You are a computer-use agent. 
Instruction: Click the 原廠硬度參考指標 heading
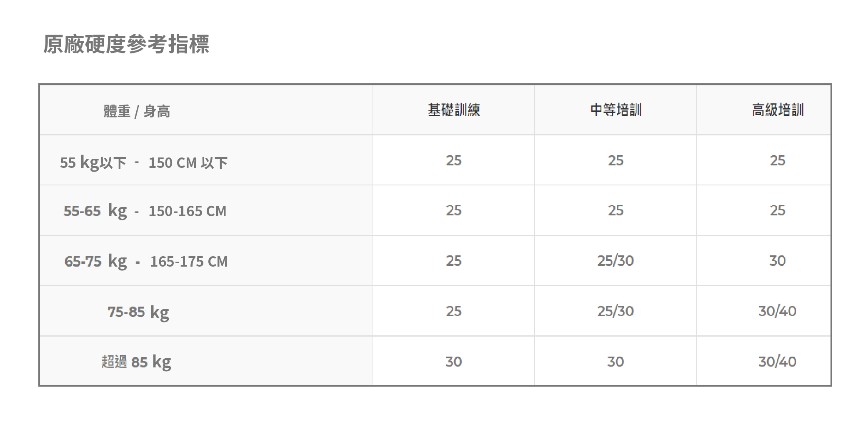click(x=126, y=44)
